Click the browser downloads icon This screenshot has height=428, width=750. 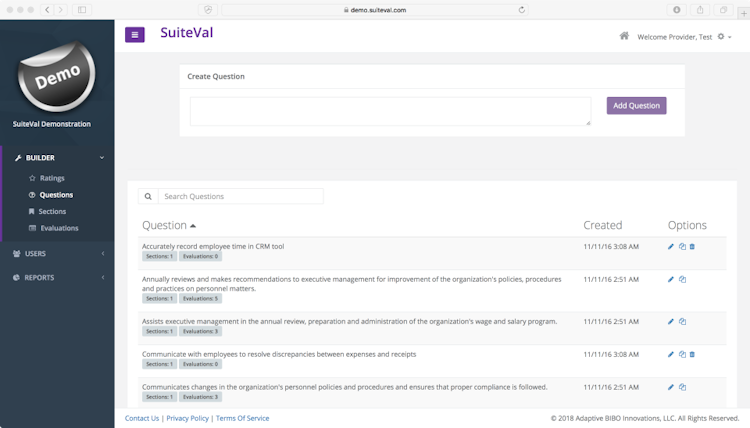tap(676, 10)
